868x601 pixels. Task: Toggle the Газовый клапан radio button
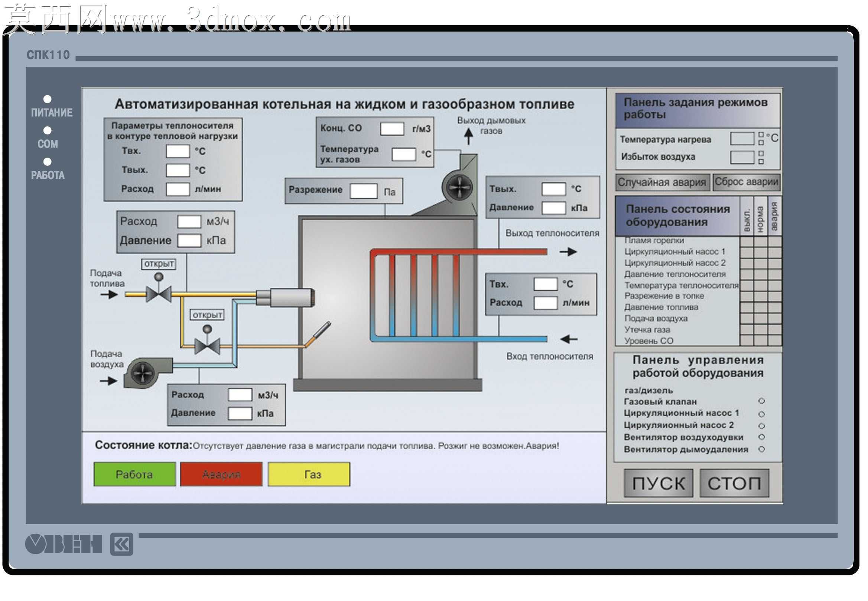(761, 401)
